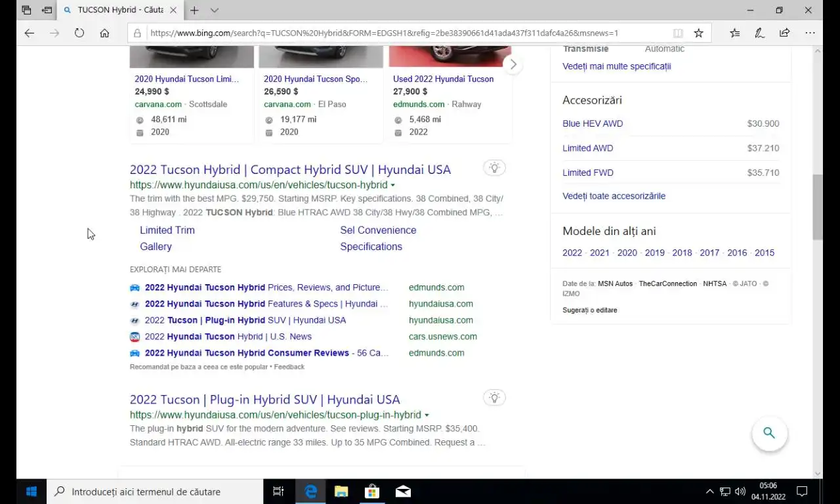Open the Sel Convenience sublink

coord(378,230)
